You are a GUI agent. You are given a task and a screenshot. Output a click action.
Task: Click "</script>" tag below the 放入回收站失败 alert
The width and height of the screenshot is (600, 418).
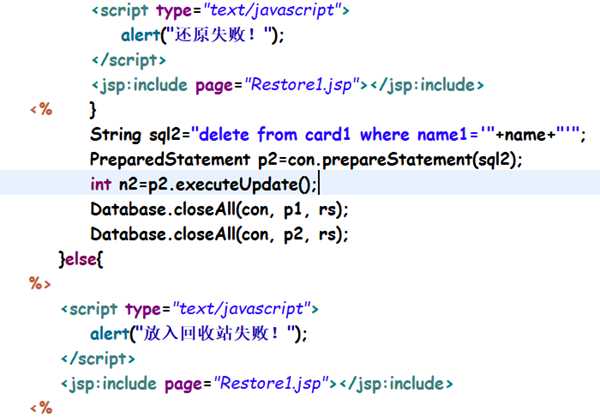pos(98,359)
